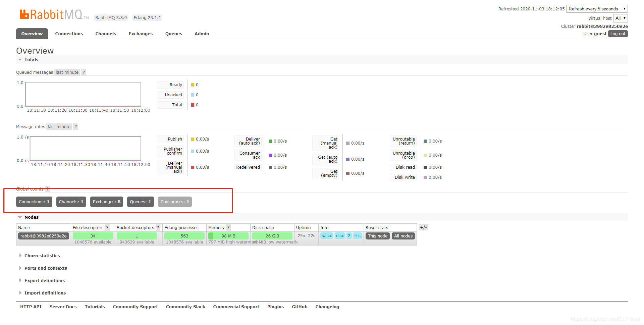Open the Community Slack link
This screenshot has width=644, height=325.
tap(185, 307)
